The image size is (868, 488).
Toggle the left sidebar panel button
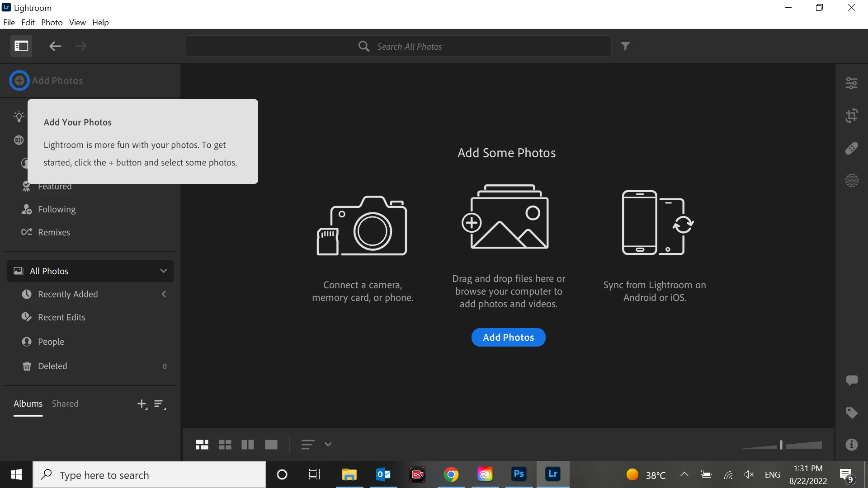(21, 46)
